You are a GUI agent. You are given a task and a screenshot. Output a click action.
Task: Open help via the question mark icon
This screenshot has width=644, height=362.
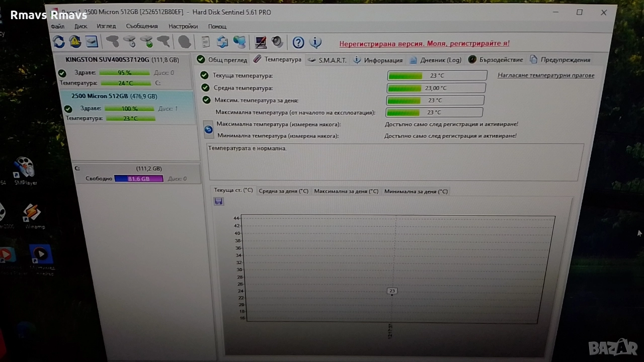298,42
